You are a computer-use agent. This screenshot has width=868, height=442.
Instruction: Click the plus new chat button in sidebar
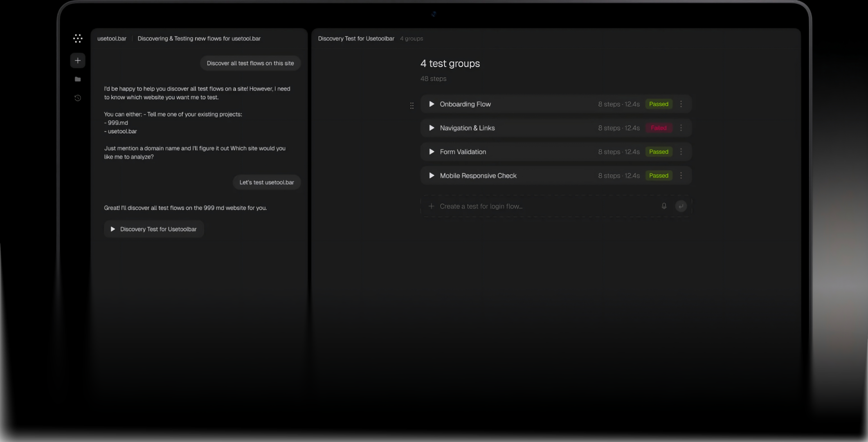point(78,61)
